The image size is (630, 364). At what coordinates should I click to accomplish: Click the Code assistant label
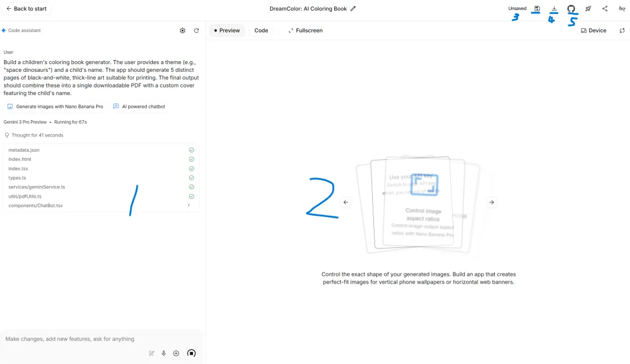click(x=24, y=30)
